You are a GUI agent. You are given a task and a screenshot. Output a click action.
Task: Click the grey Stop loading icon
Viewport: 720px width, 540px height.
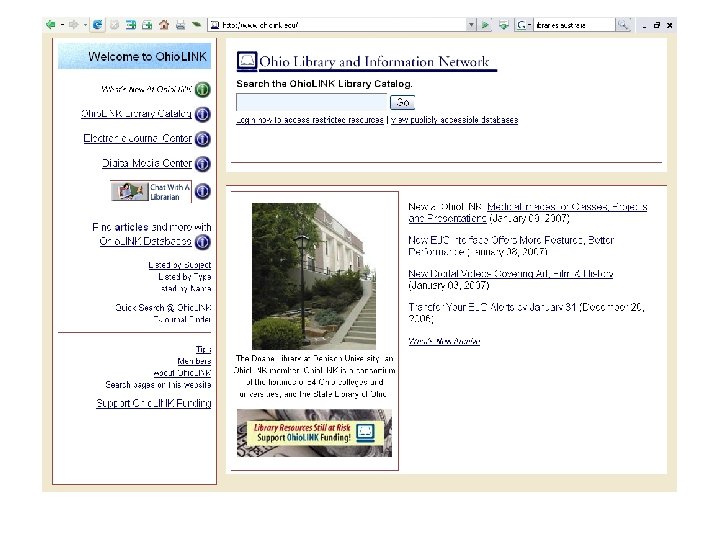(114, 25)
